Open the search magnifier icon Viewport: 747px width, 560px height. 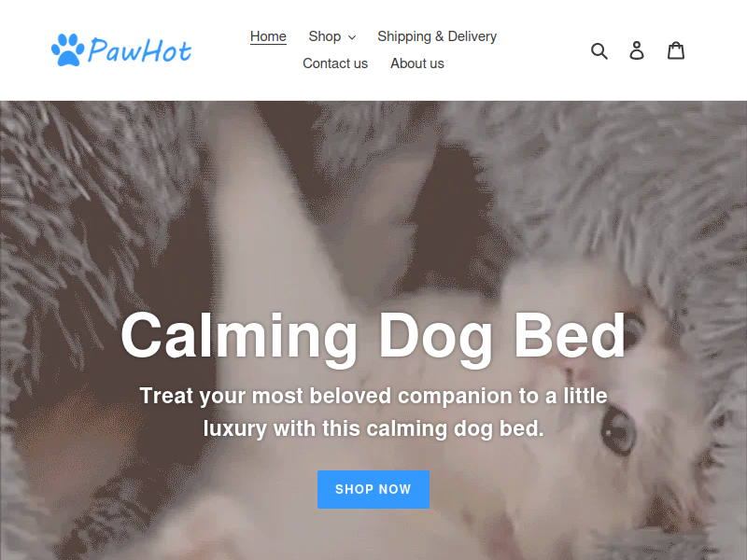click(x=599, y=50)
